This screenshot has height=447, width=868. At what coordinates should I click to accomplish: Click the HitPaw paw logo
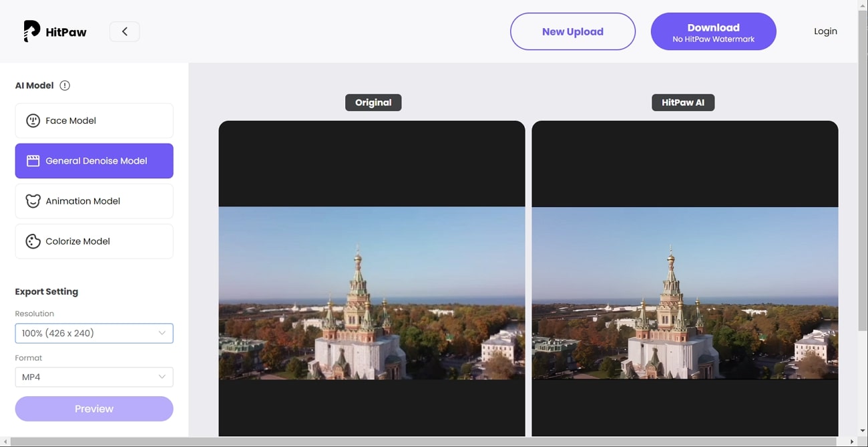tap(29, 31)
